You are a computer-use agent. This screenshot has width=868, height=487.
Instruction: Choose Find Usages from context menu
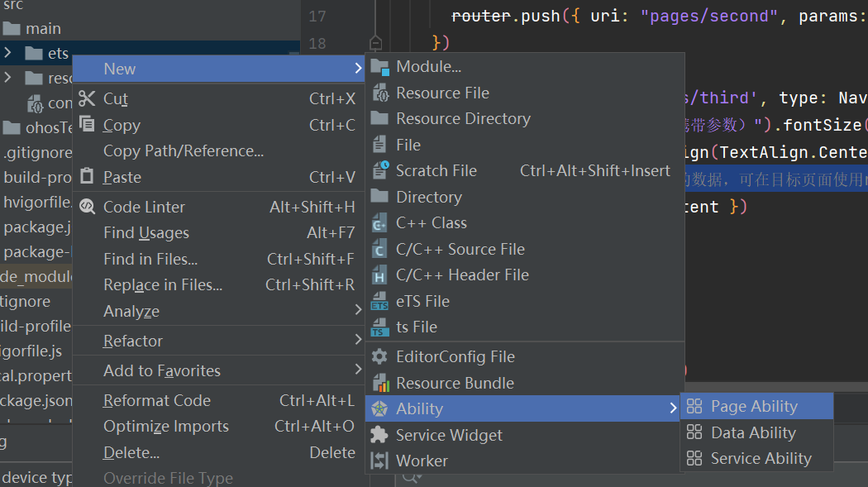click(x=218, y=232)
